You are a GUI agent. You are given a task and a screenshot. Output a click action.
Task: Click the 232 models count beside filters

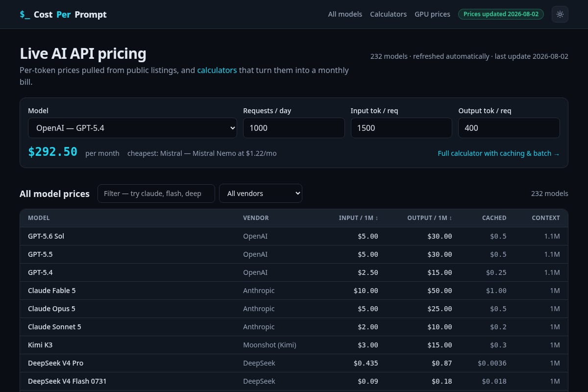(550, 194)
